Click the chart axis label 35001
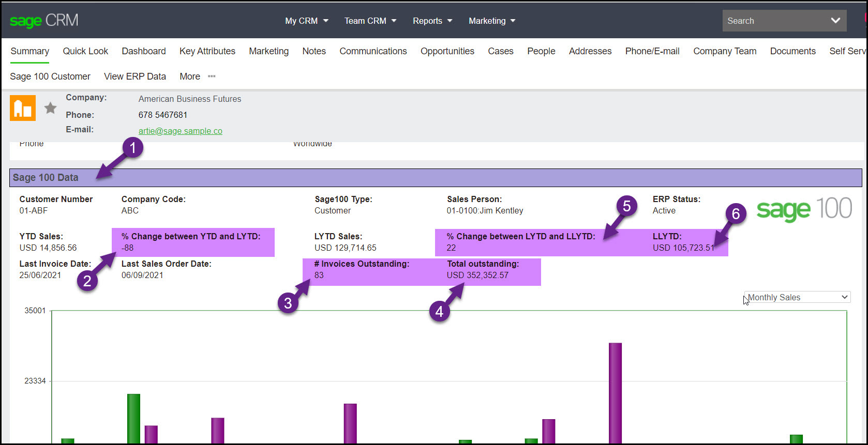868x445 pixels. click(35, 311)
